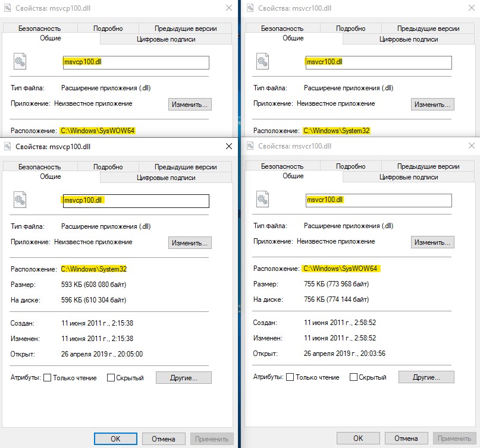
Task: Open 'Другие...' attributes in msvcp100.dll System32 window
Action: click(x=184, y=378)
